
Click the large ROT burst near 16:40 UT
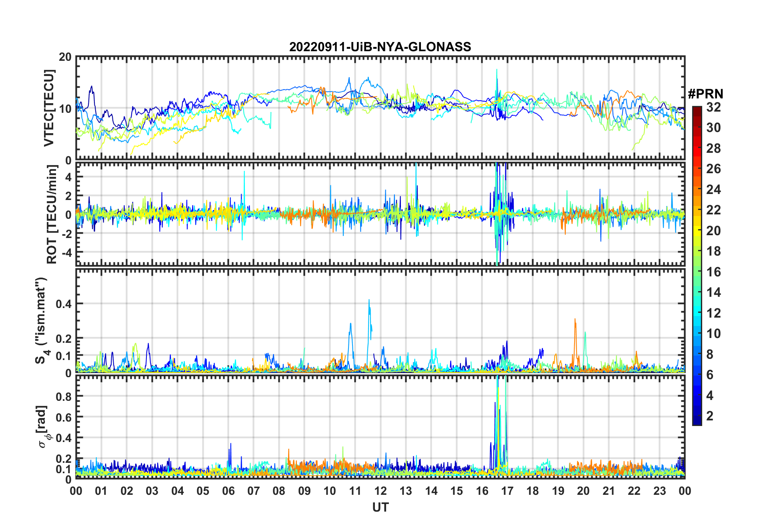(500, 214)
